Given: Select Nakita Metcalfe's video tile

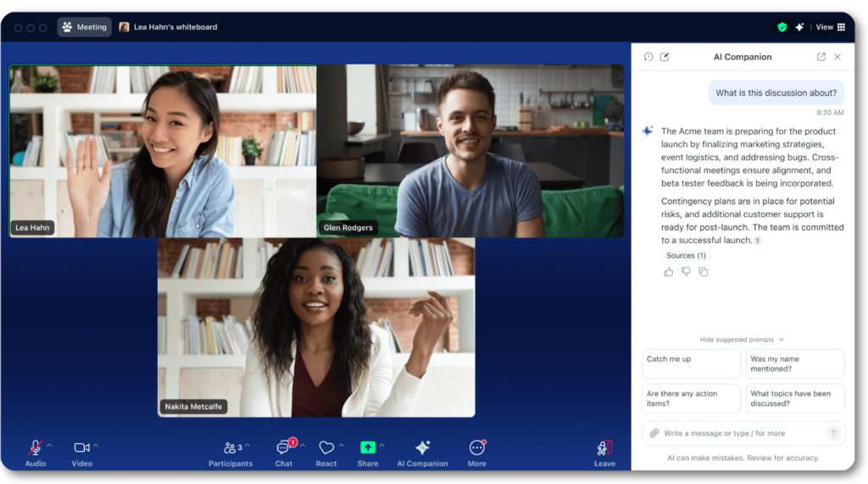Looking at the screenshot, I should point(316,327).
